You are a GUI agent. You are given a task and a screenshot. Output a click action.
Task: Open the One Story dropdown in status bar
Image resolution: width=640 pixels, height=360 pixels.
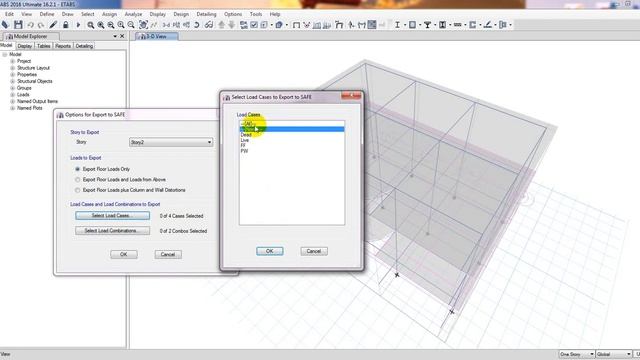click(577, 354)
